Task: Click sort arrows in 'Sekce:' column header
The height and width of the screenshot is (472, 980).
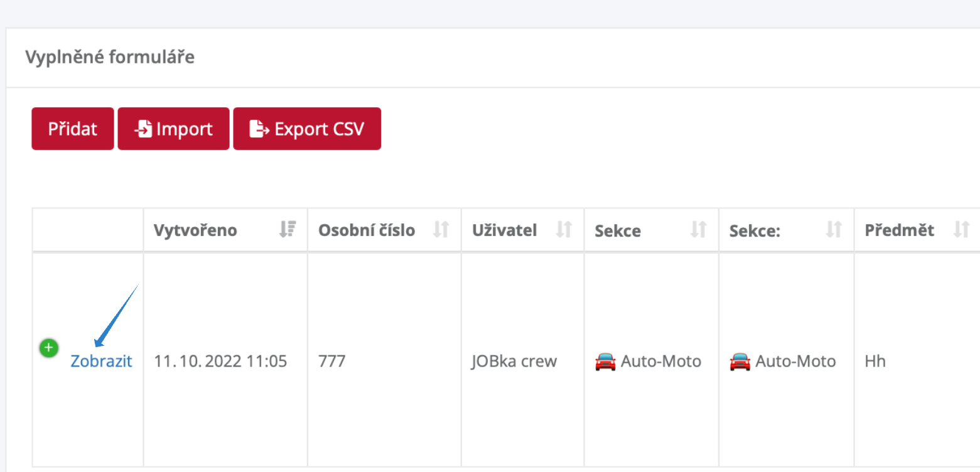Action: pyautogui.click(x=834, y=230)
